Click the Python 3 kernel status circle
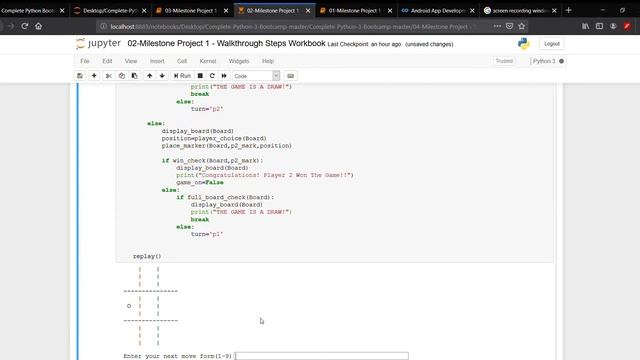The width and height of the screenshot is (640, 360). pyautogui.click(x=561, y=61)
